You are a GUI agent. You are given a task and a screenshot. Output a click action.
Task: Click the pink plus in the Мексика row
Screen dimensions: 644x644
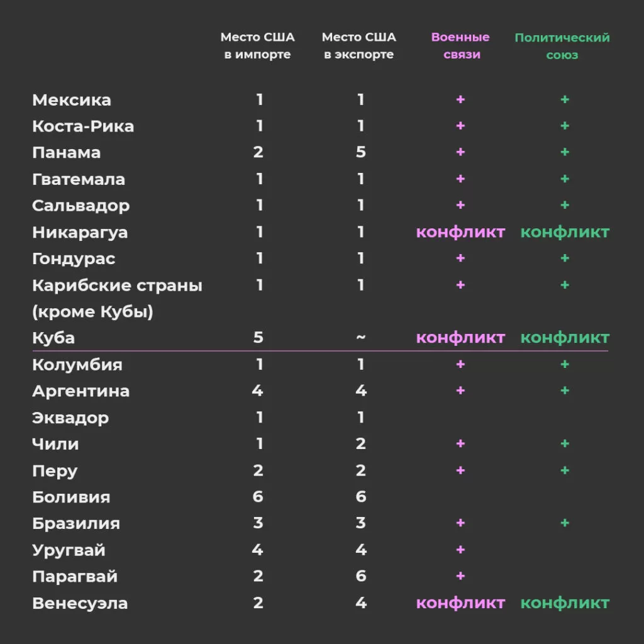coord(460,100)
